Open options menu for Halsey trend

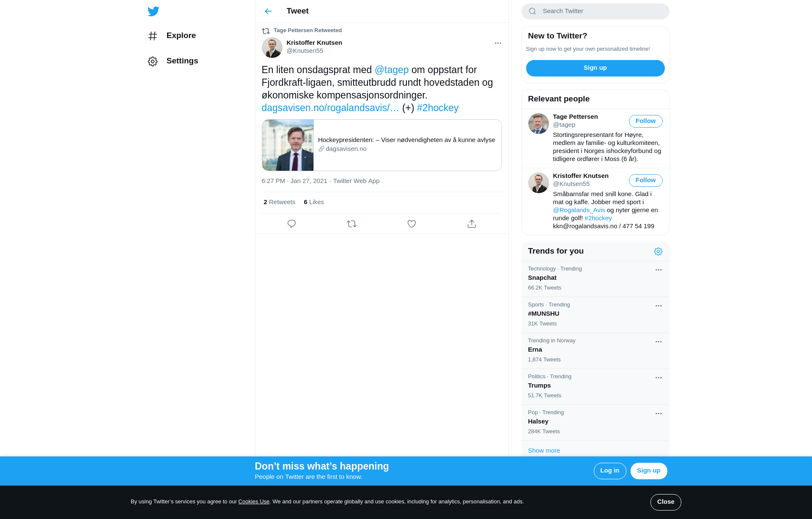[x=658, y=414]
